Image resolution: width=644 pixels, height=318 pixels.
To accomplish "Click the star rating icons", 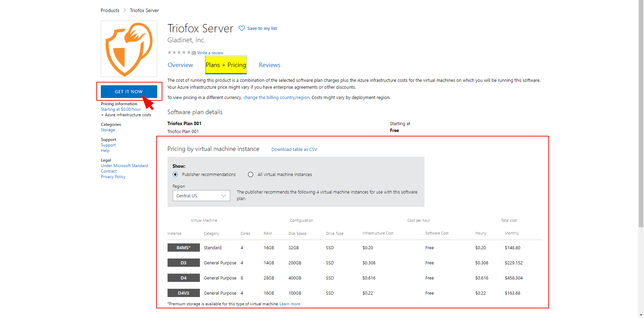I will [179, 53].
